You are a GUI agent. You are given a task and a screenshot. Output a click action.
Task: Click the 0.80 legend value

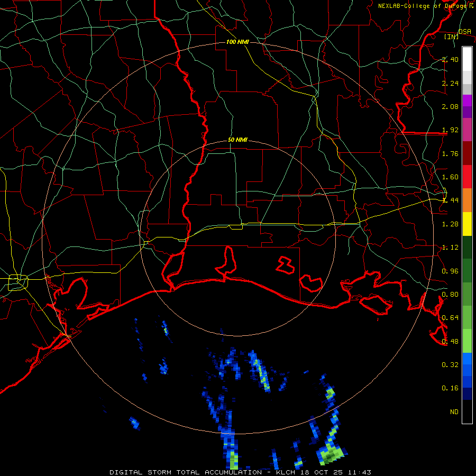point(450,295)
